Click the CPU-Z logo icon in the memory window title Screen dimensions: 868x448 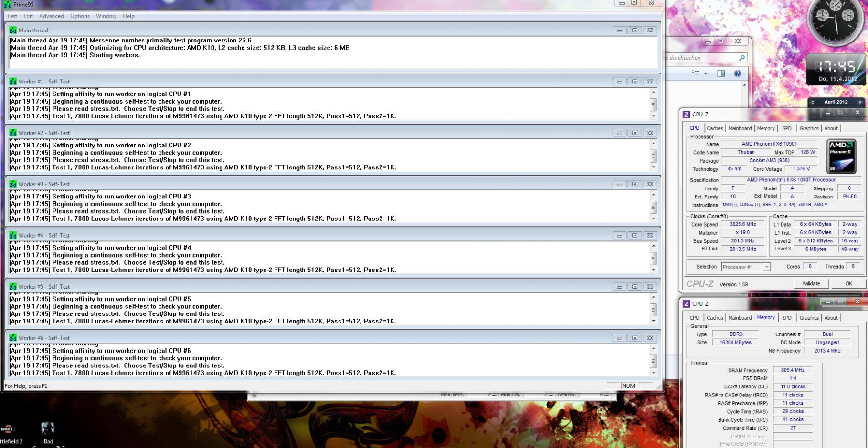coord(687,304)
